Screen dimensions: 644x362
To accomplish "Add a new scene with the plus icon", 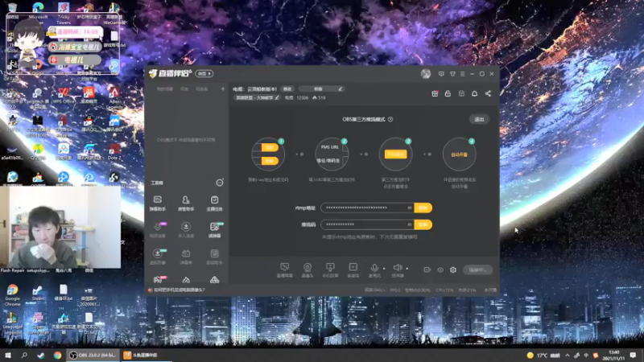I will click(223, 88).
